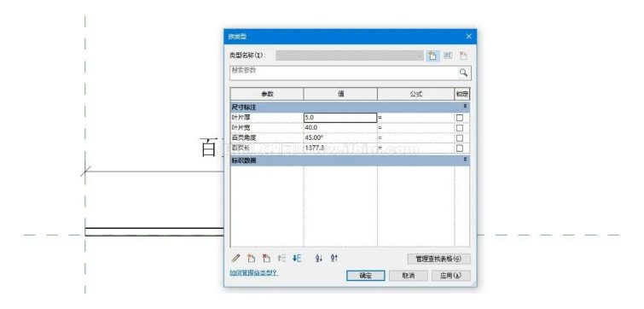Click the formula cell for 叶片宽

pos(415,128)
